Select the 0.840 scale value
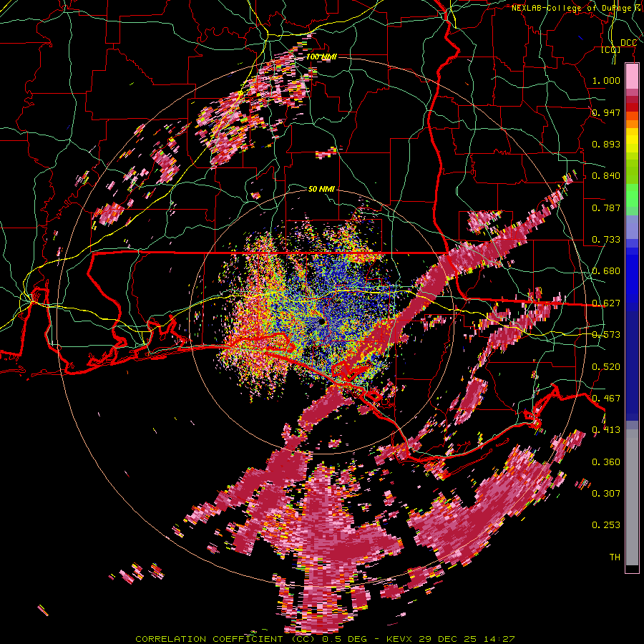Viewport: 644px width, 644px height. click(x=606, y=176)
